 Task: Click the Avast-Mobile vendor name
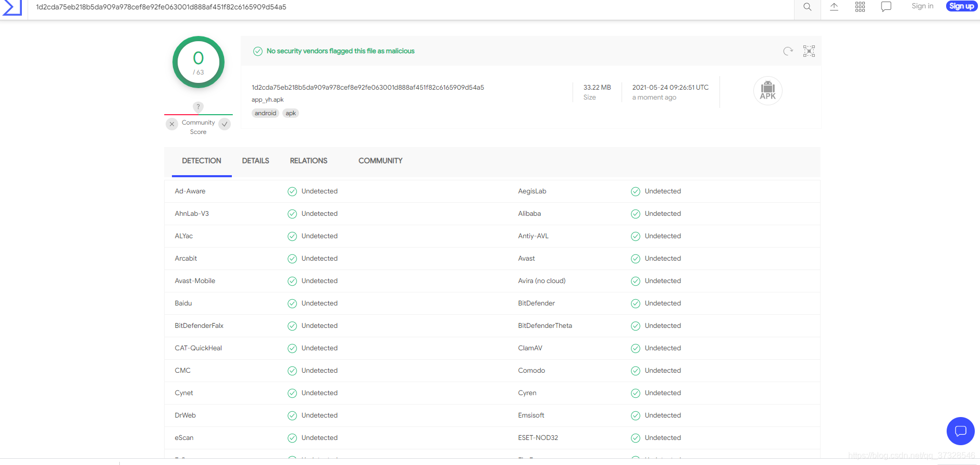[x=195, y=281]
